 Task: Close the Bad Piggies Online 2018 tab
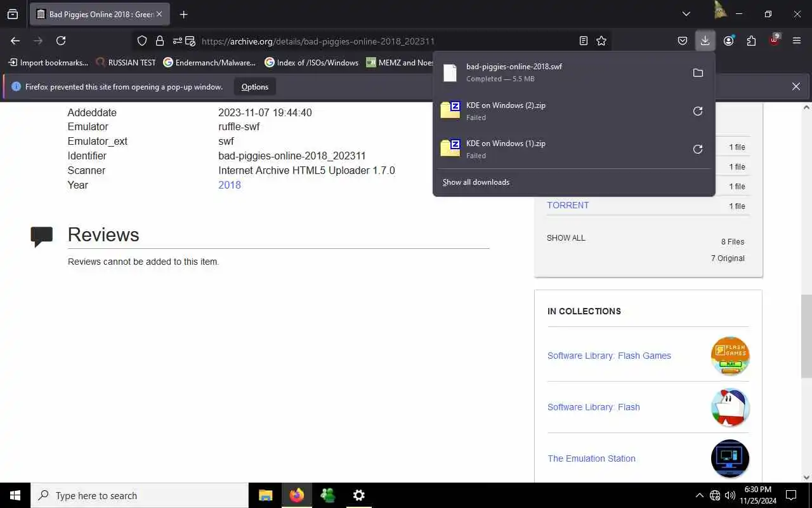point(159,14)
